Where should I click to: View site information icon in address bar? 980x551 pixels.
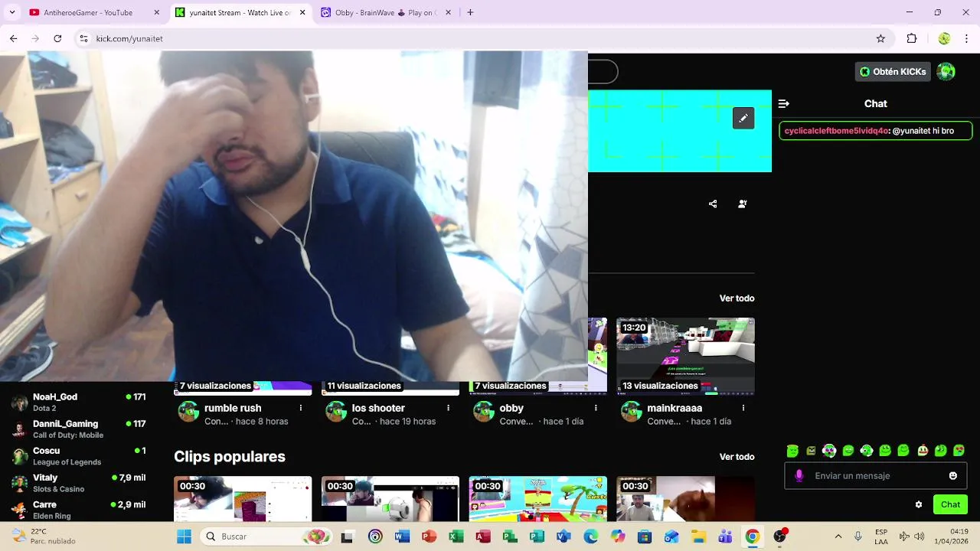[83, 38]
